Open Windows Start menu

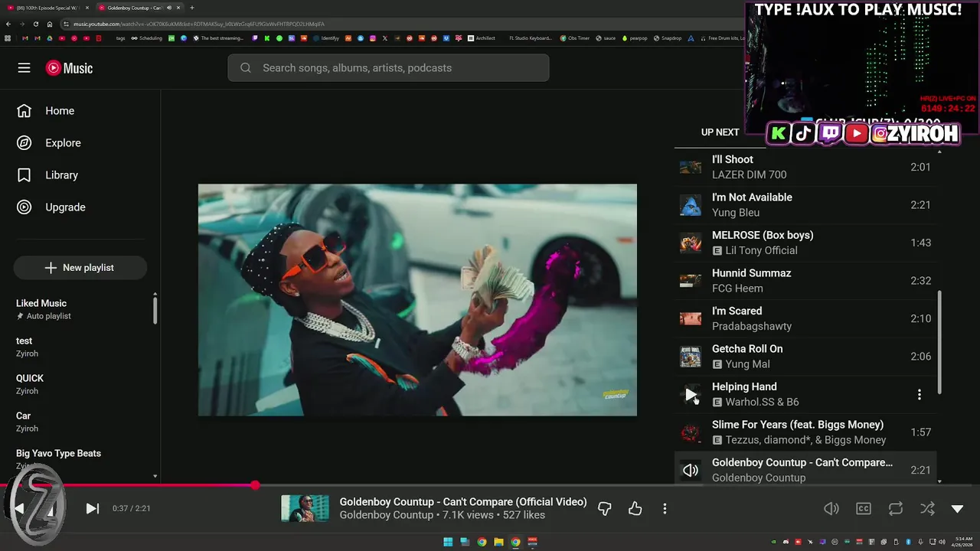pos(448,542)
